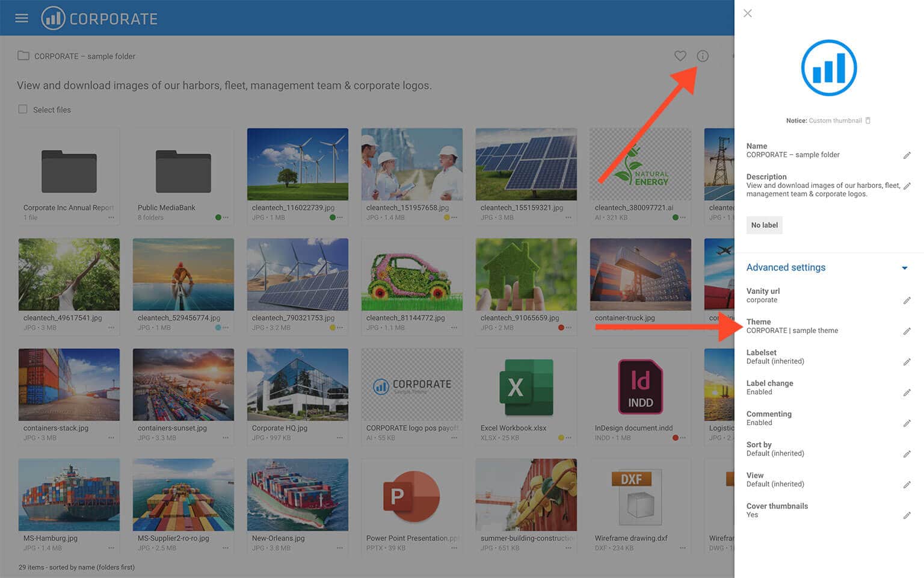Edit the Theme setting pencil icon
Viewport: 924px width, 578px height.
(907, 331)
